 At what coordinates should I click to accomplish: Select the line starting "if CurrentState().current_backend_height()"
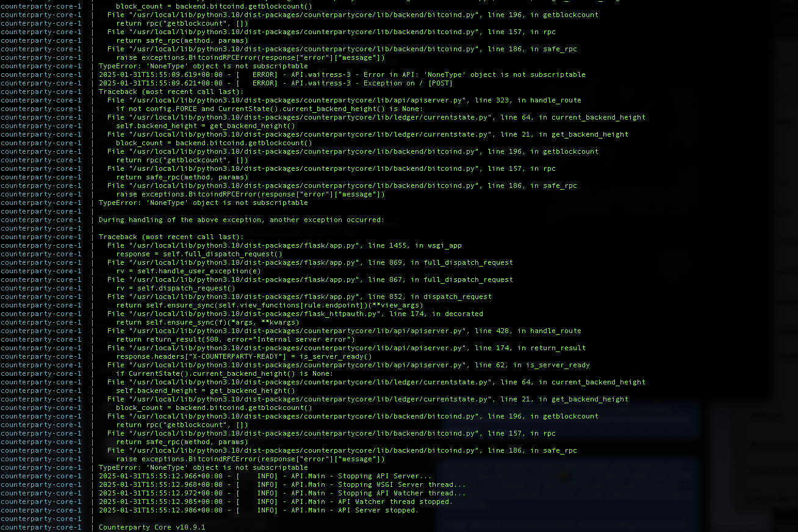pyautogui.click(x=225, y=373)
